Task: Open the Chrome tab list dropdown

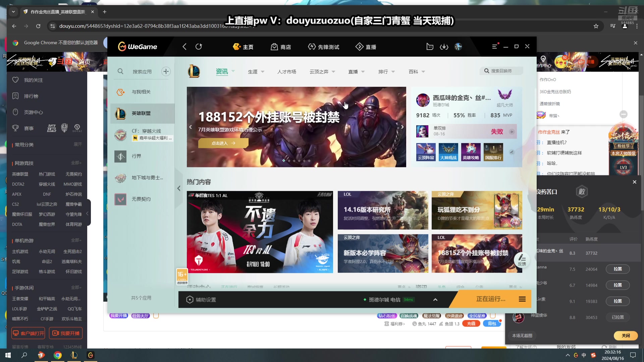Action: 13,12
